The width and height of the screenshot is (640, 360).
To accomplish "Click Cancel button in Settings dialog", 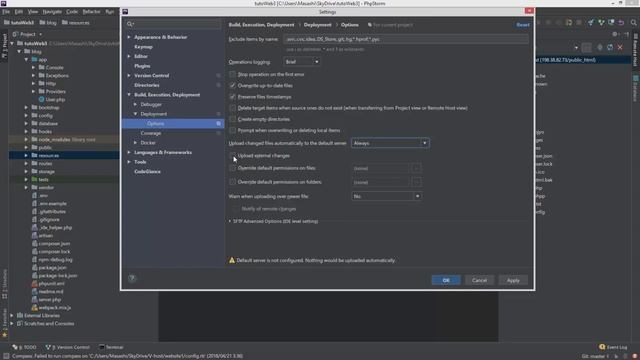I will click(480, 280).
